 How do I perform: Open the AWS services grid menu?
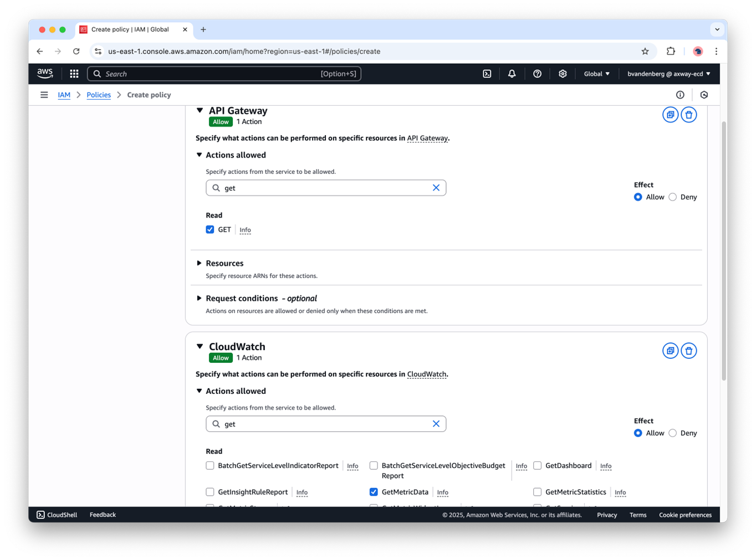click(x=74, y=74)
